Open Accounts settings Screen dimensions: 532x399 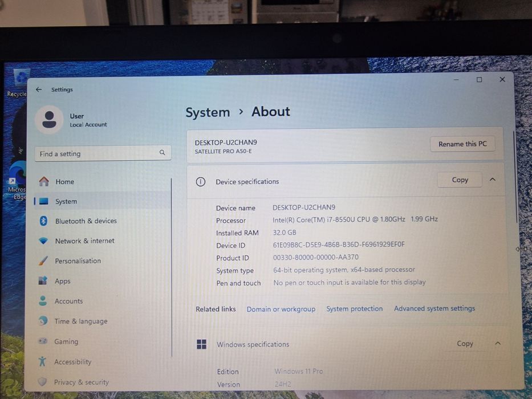tap(102, 301)
